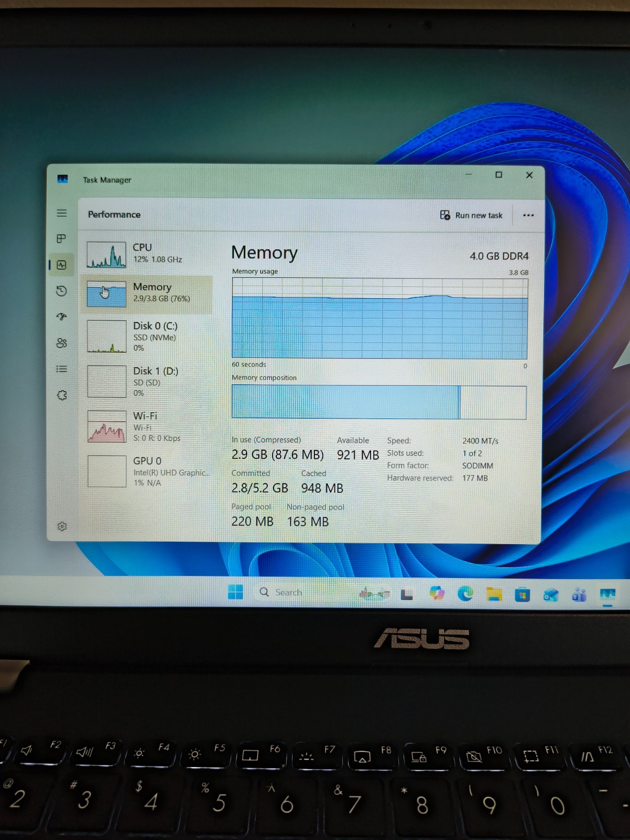Open Microsoft Edge from the taskbar

pyautogui.click(x=465, y=594)
